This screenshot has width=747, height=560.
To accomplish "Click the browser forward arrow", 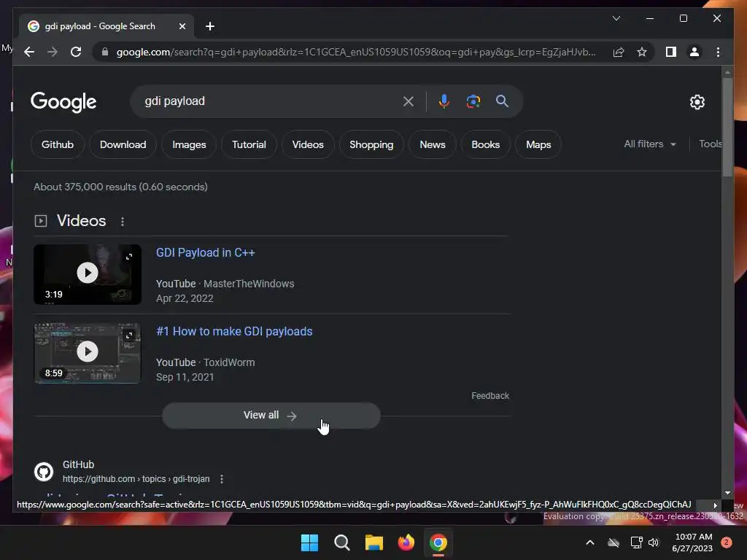I will 53,52.
